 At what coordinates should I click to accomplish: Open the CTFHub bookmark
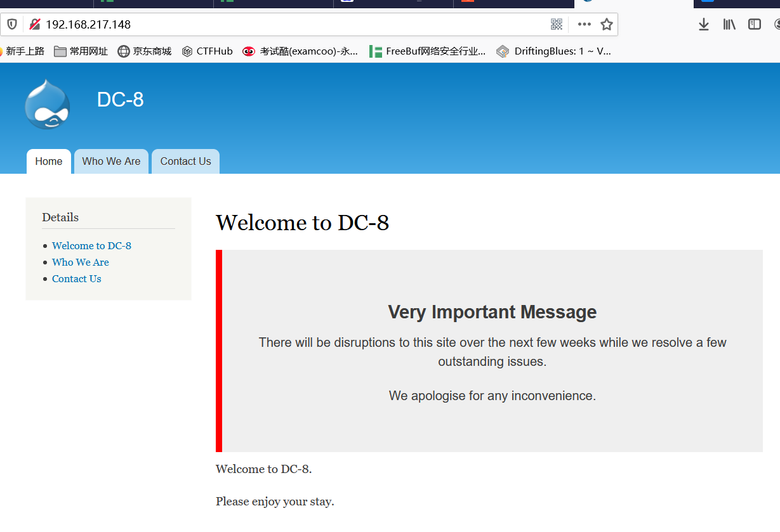click(207, 51)
